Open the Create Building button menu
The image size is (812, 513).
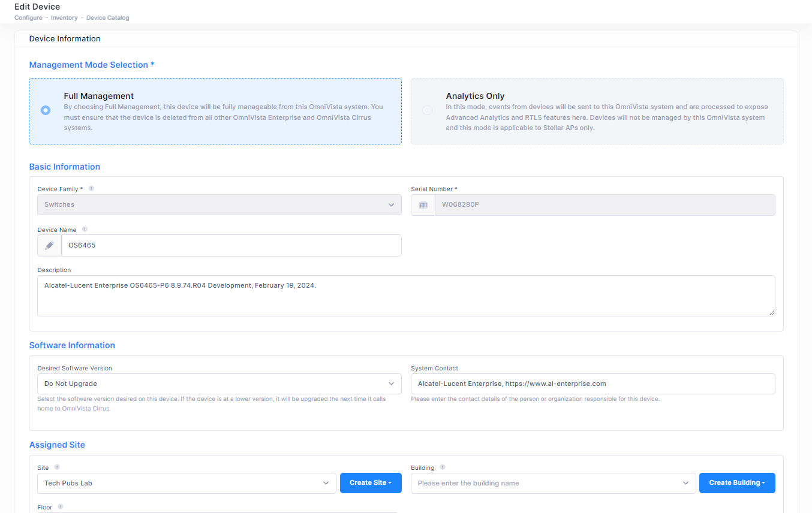(737, 483)
